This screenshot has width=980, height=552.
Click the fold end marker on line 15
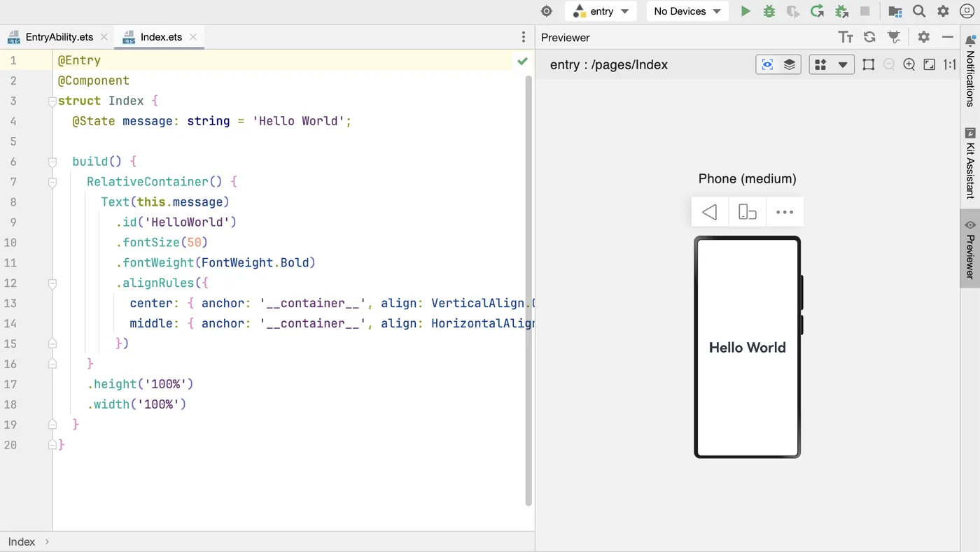(52, 344)
